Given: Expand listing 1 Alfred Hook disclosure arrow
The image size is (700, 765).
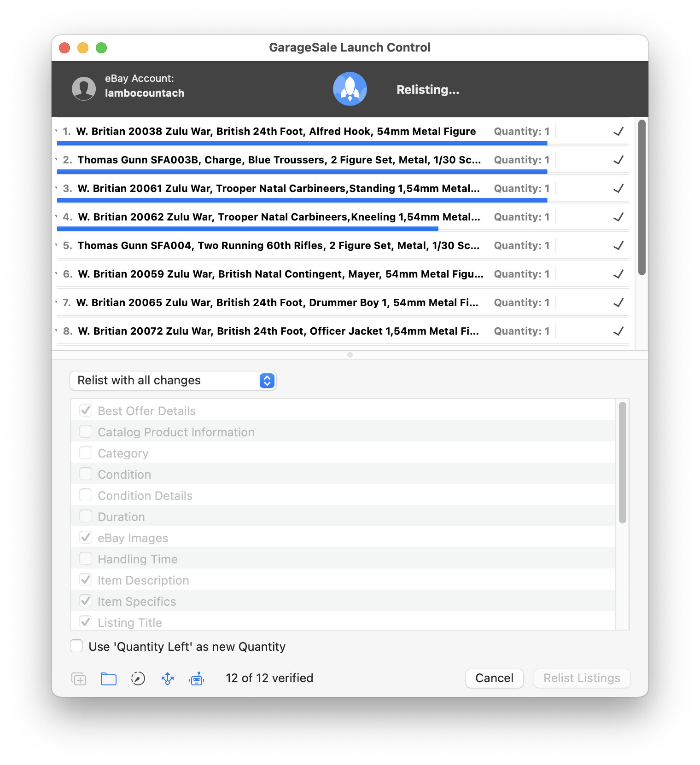Looking at the screenshot, I should pyautogui.click(x=57, y=131).
